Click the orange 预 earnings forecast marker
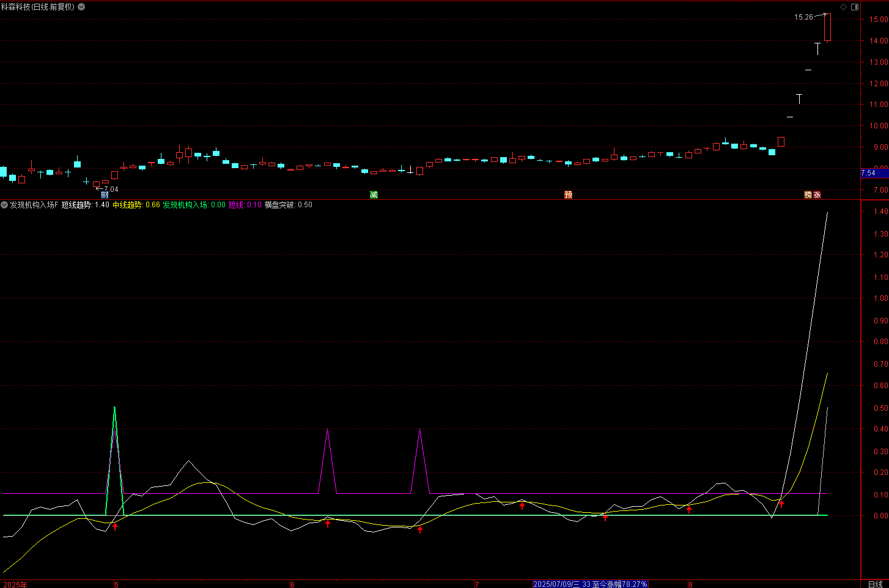This screenshot has height=588, width=889. (568, 195)
